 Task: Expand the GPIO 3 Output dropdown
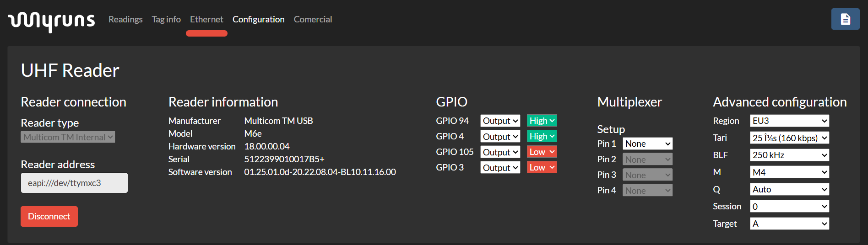pos(500,168)
